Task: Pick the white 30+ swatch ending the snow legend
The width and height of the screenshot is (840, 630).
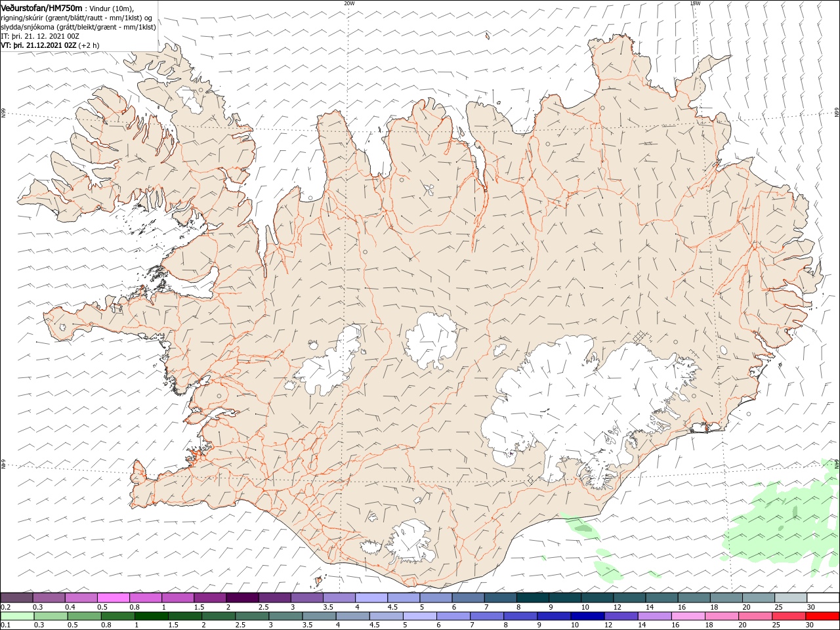Action: click(x=823, y=598)
